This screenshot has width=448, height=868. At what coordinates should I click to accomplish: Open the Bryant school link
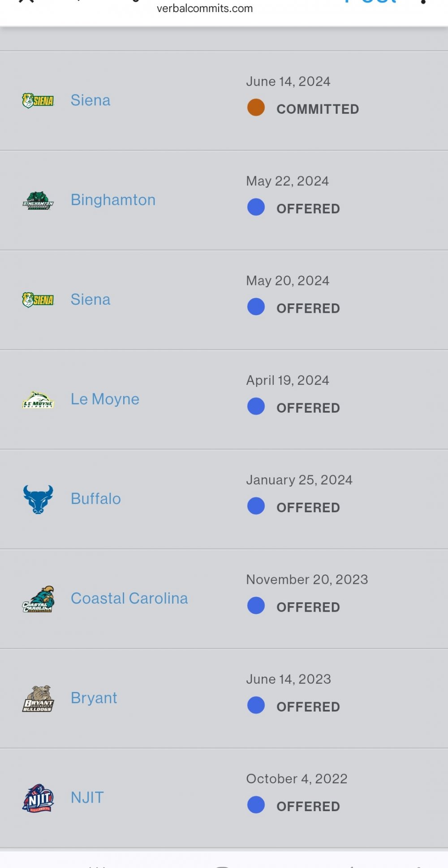pyautogui.click(x=94, y=698)
